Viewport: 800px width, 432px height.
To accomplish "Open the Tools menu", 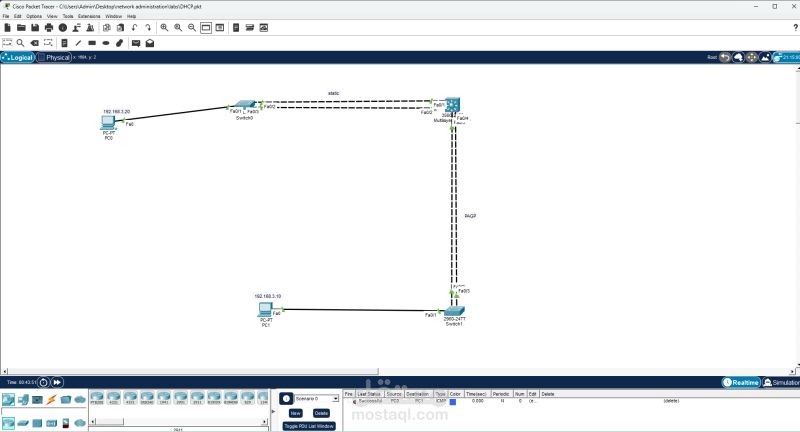I will point(68,16).
